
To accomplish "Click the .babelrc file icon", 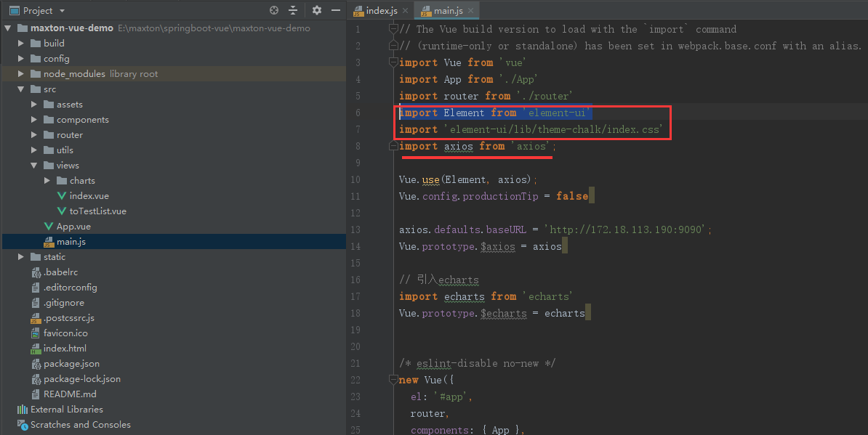I will tap(36, 272).
